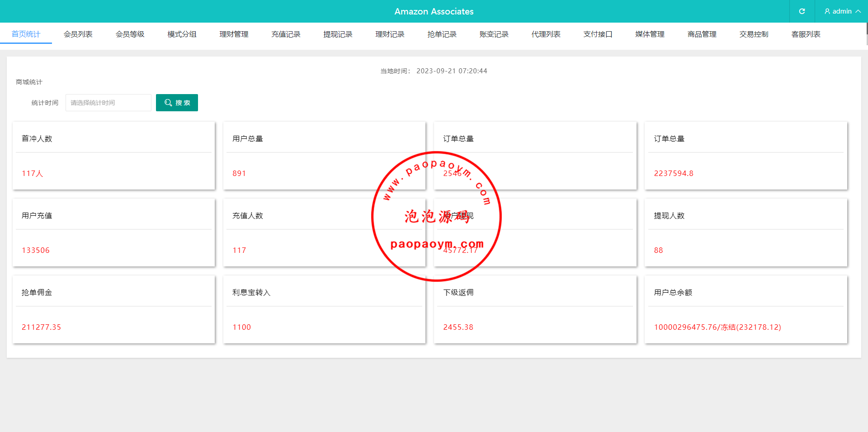The height and width of the screenshot is (432, 868).
Task: Open 提现记录 tab
Action: pyautogui.click(x=338, y=34)
